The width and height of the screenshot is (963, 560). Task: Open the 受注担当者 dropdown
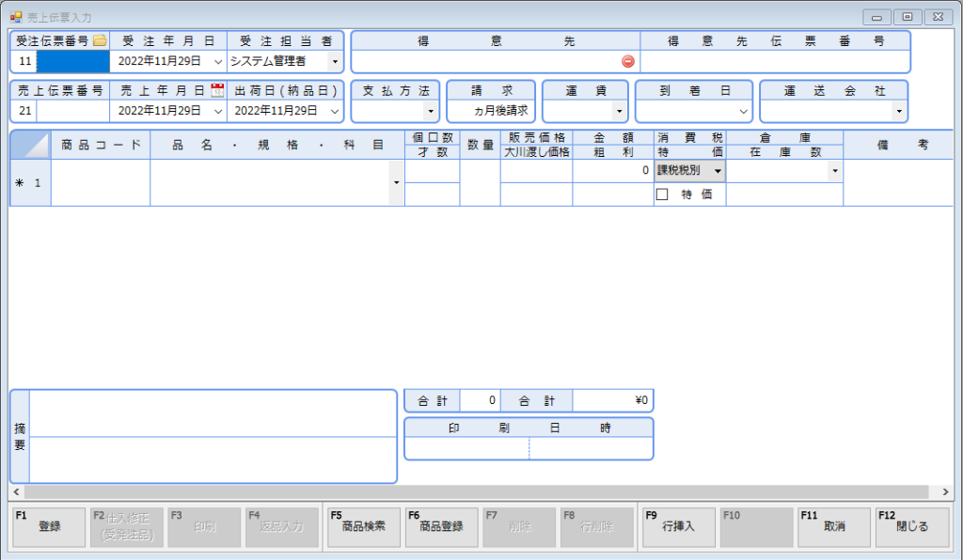335,61
